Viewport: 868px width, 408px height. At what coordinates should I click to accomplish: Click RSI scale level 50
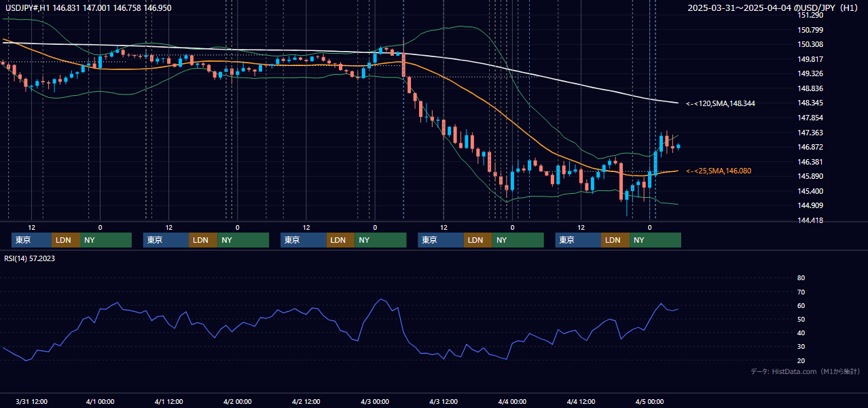point(801,319)
